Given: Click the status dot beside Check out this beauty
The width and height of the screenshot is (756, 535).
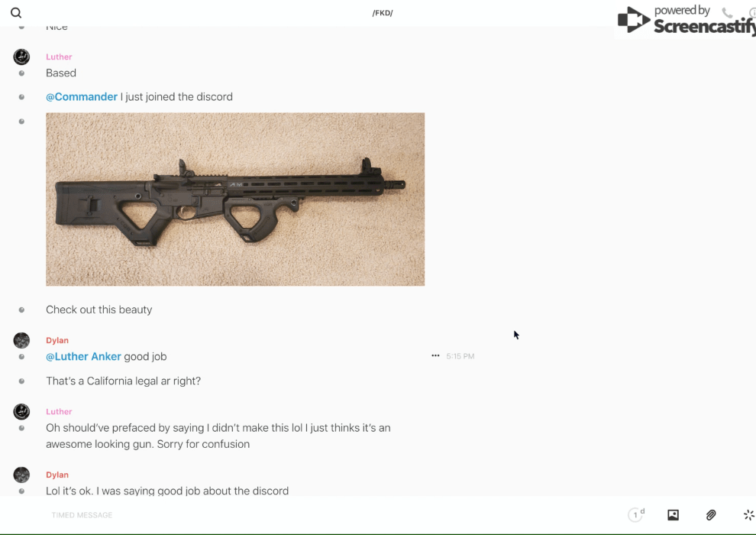Looking at the screenshot, I should 21,310.
